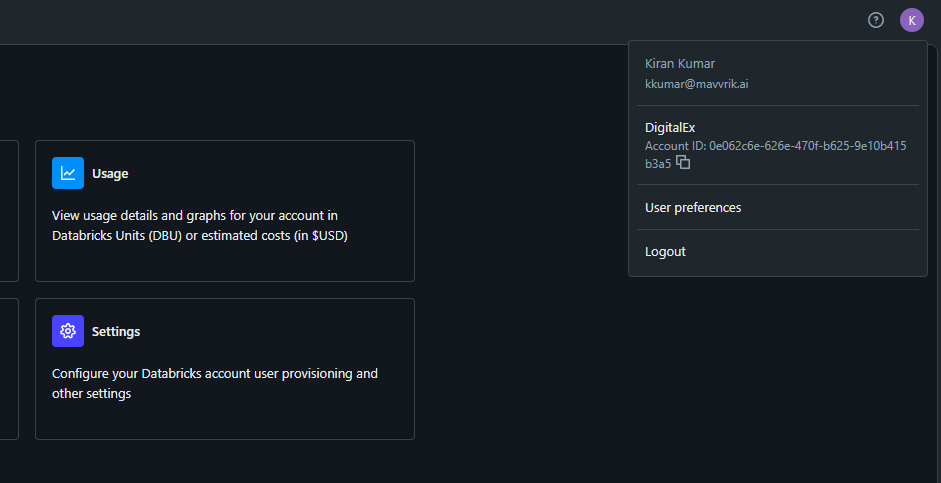Click the purple K user avatar
This screenshot has width=941, height=483.
[911, 20]
